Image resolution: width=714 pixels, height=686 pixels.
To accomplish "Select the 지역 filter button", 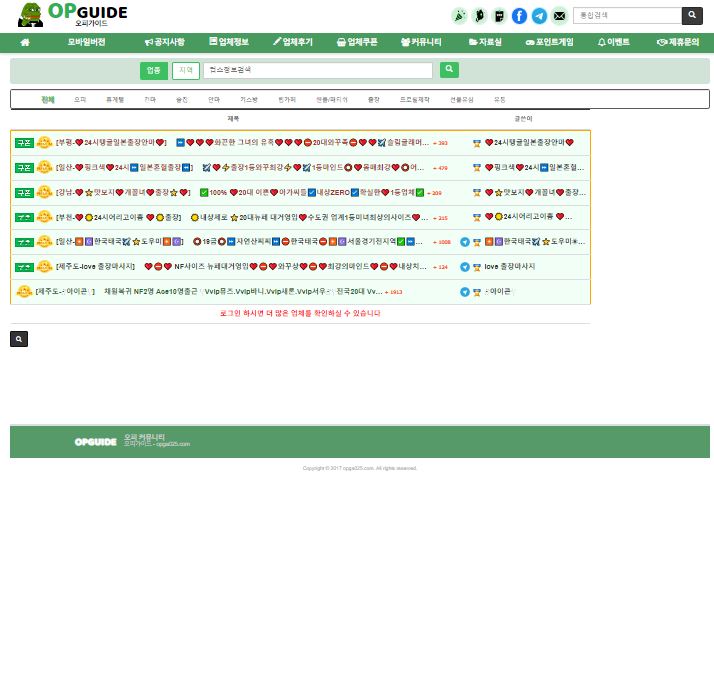I will tap(186, 71).
